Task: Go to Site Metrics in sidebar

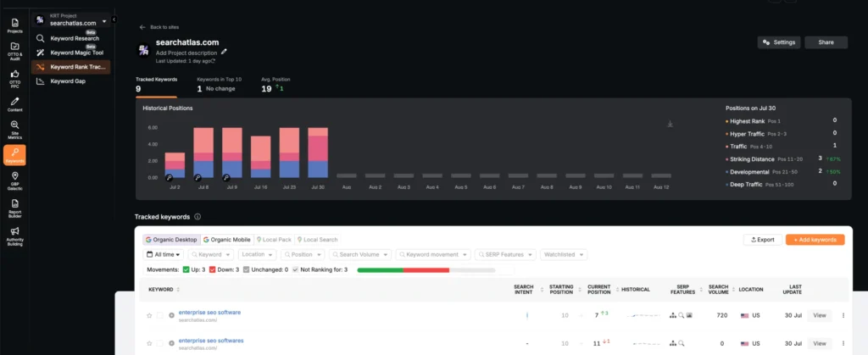Action: click(14, 128)
